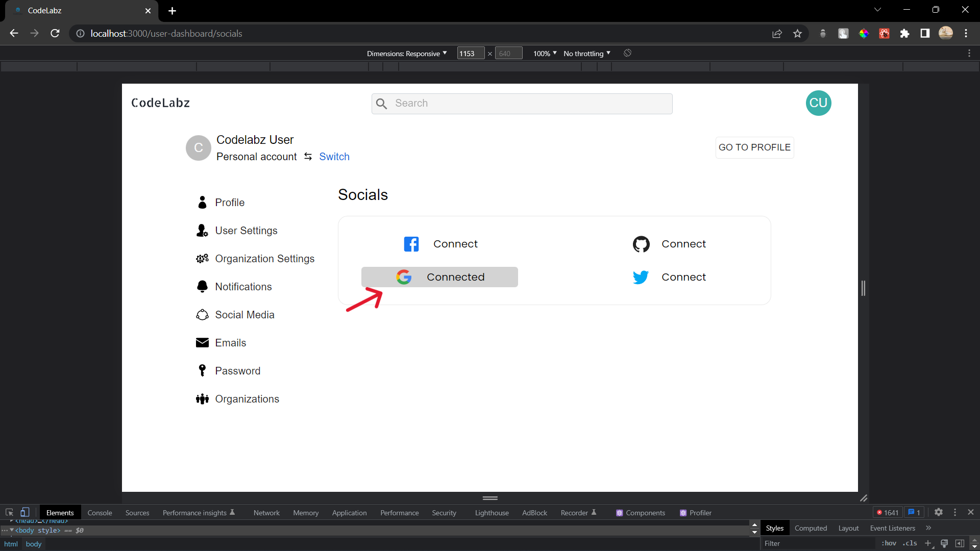
Task: Toggle element inspection in DevTools
Action: point(9,512)
